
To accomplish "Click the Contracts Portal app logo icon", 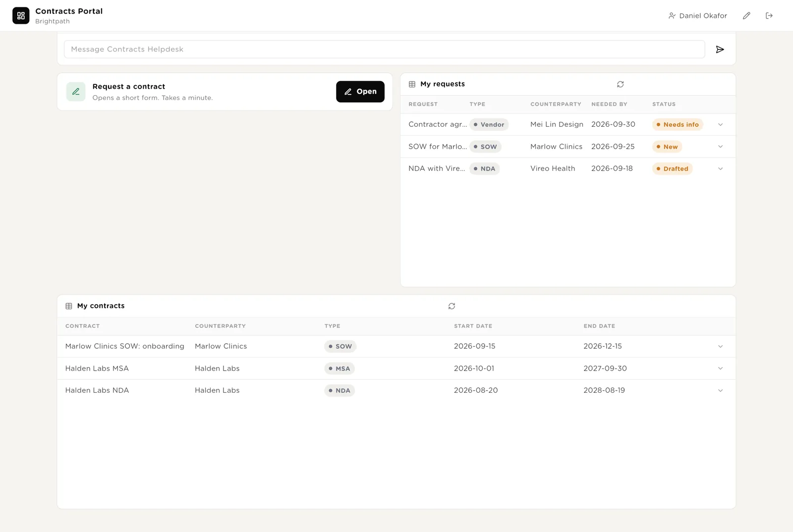I will [x=21, y=16].
